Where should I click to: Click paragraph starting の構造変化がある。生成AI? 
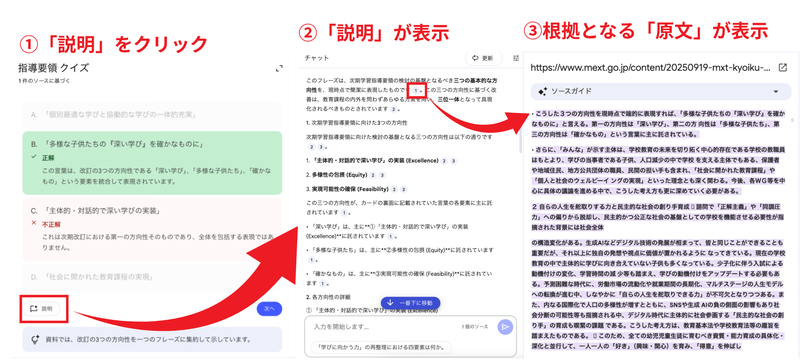tap(657, 294)
